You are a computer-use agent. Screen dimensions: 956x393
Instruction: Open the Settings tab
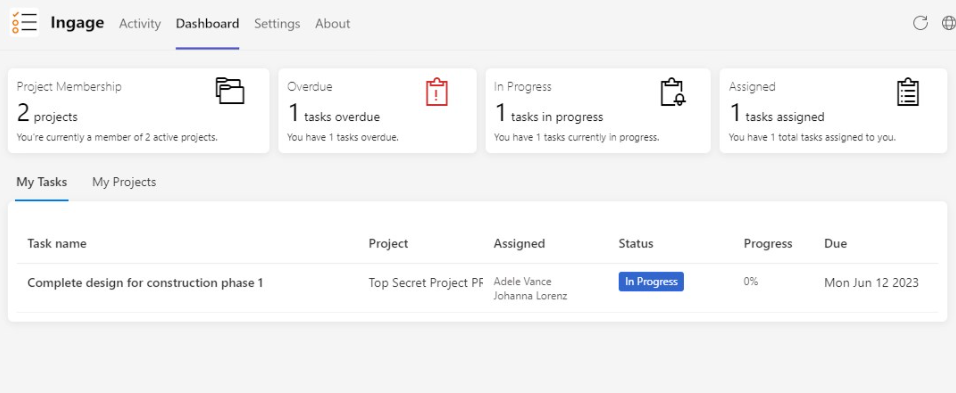coord(277,24)
